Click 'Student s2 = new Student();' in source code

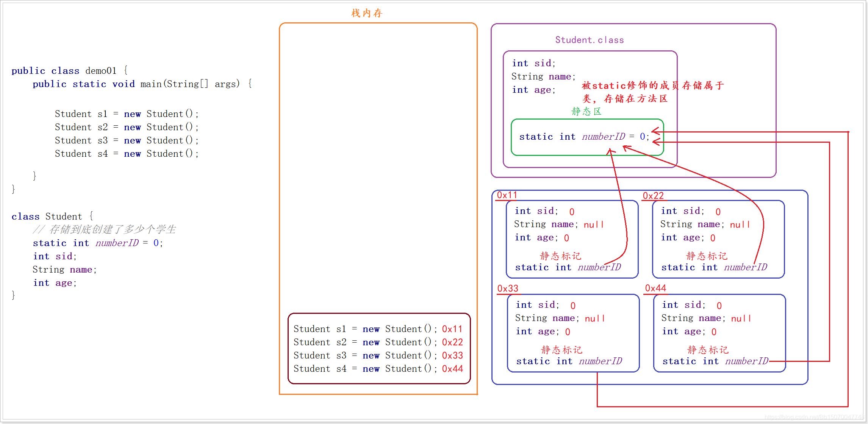(127, 127)
